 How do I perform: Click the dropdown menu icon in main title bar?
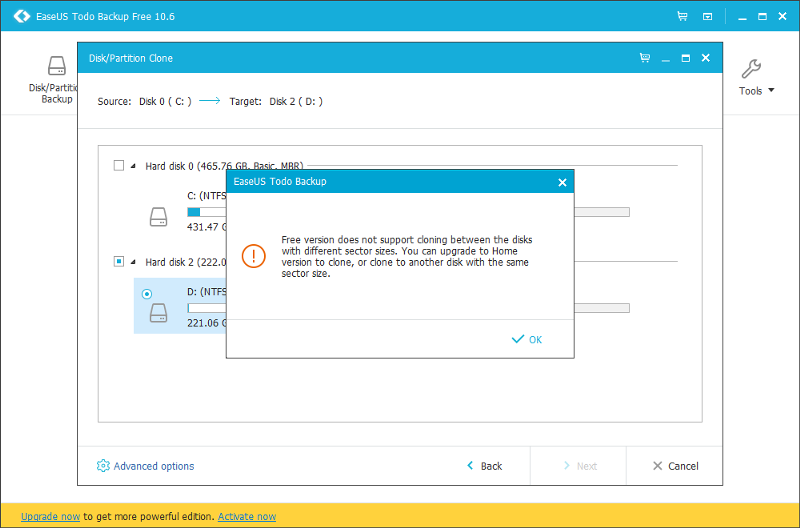pos(707,16)
